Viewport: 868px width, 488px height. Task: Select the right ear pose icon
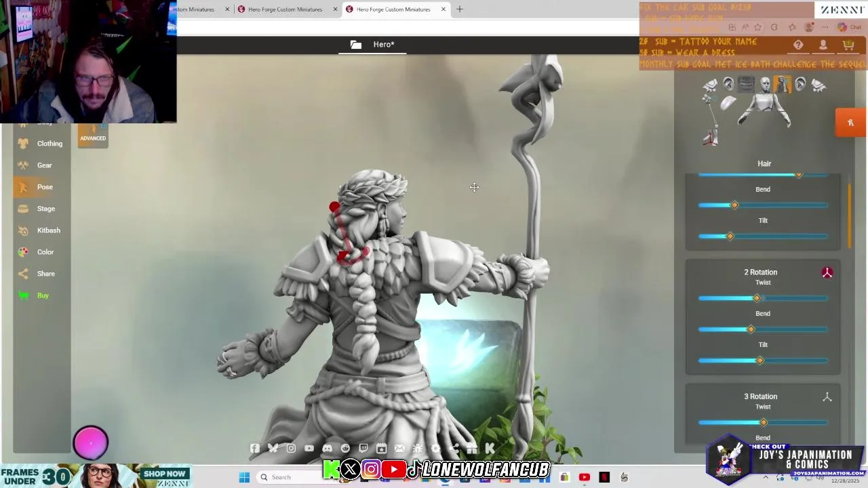pyautogui.click(x=800, y=84)
